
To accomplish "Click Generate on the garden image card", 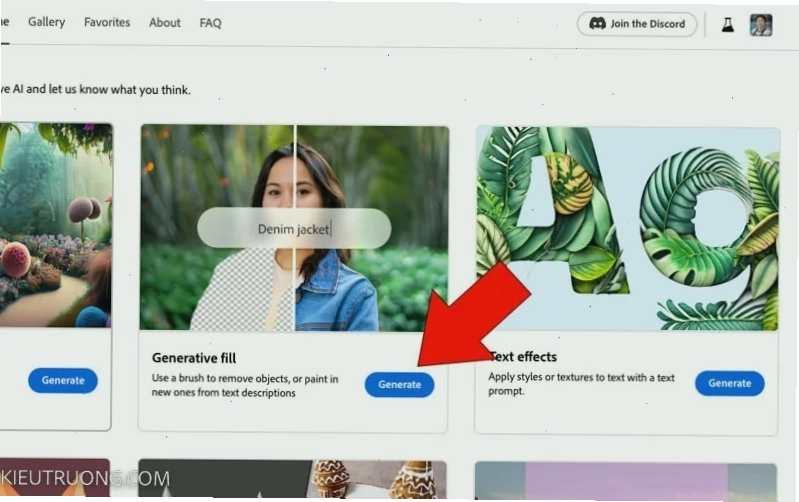I will 63,380.
